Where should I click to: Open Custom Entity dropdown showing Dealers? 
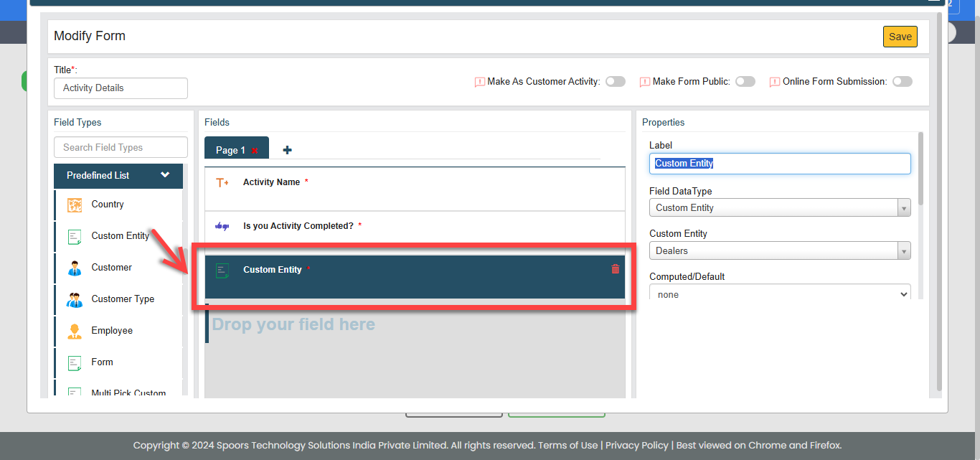[x=779, y=251]
